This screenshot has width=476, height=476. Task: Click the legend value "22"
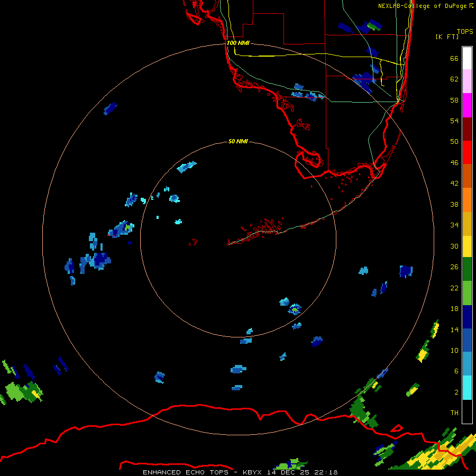[454, 288]
